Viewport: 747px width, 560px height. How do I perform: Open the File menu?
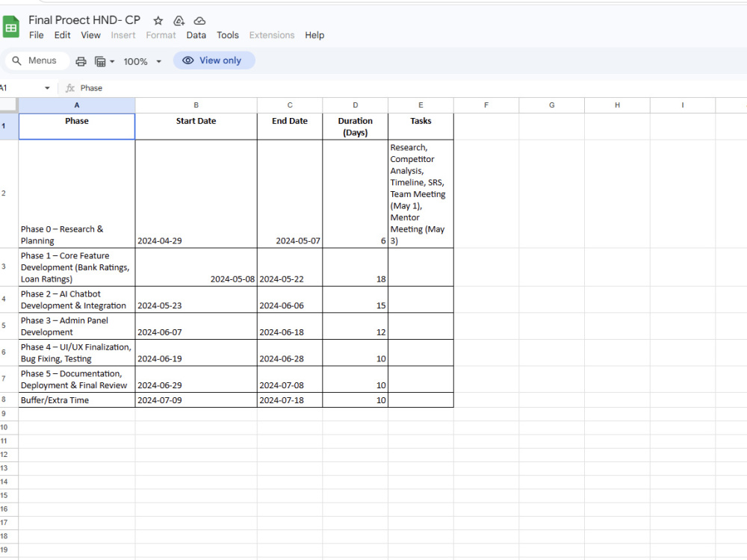coord(36,35)
